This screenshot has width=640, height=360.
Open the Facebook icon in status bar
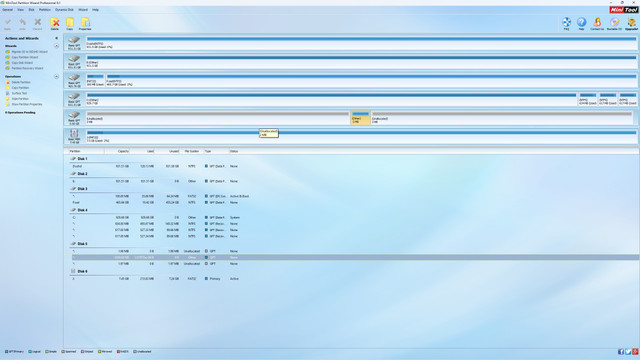pyautogui.click(x=621, y=352)
